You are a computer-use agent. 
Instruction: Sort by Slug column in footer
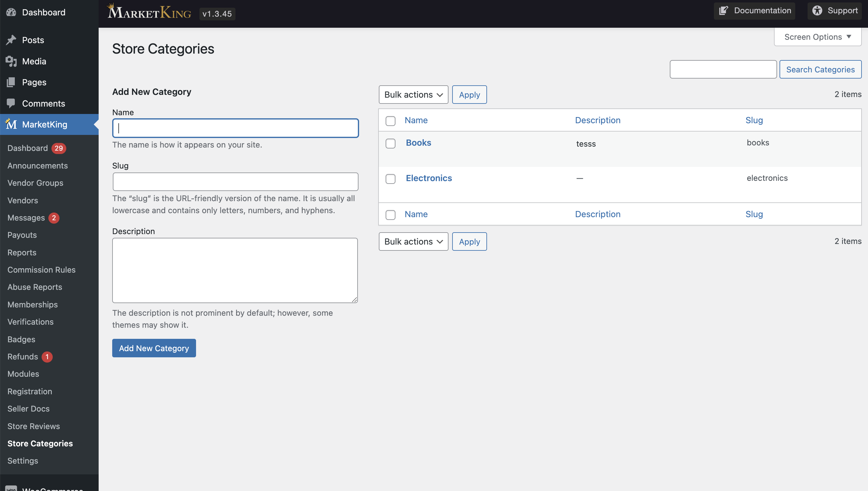coord(754,214)
